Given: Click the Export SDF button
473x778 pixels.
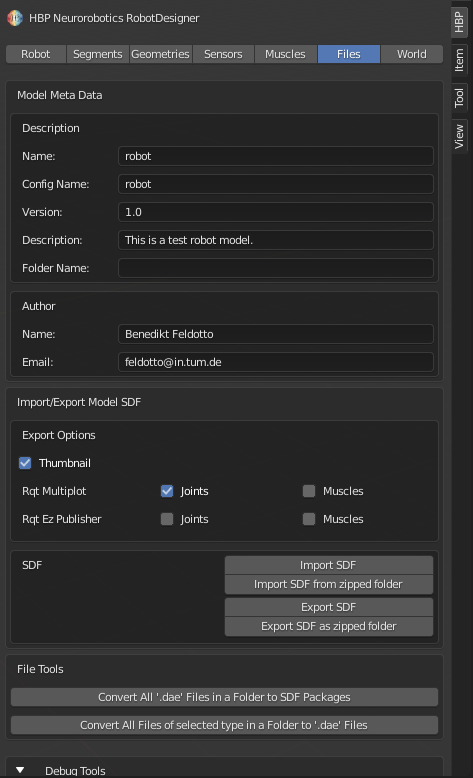Looking at the screenshot, I should [329, 607].
